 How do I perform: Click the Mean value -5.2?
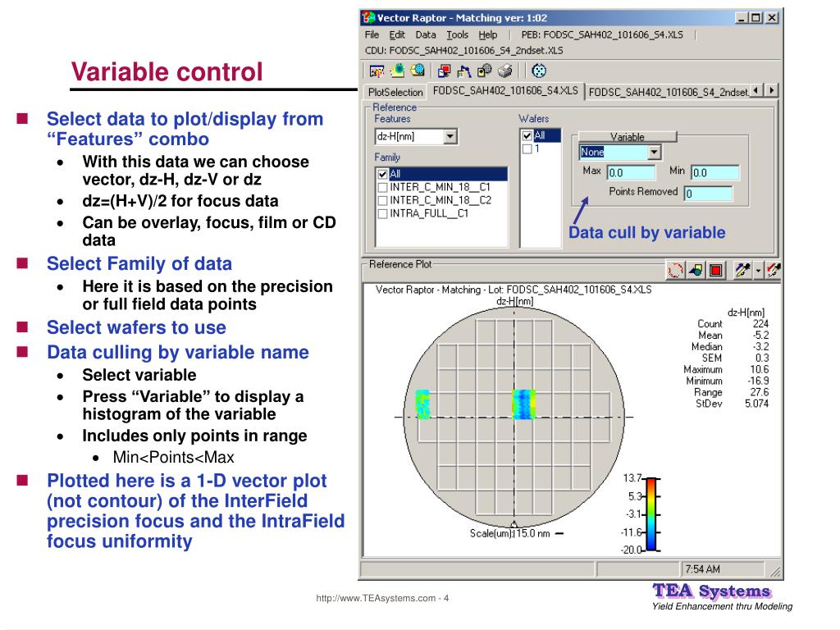(x=760, y=336)
